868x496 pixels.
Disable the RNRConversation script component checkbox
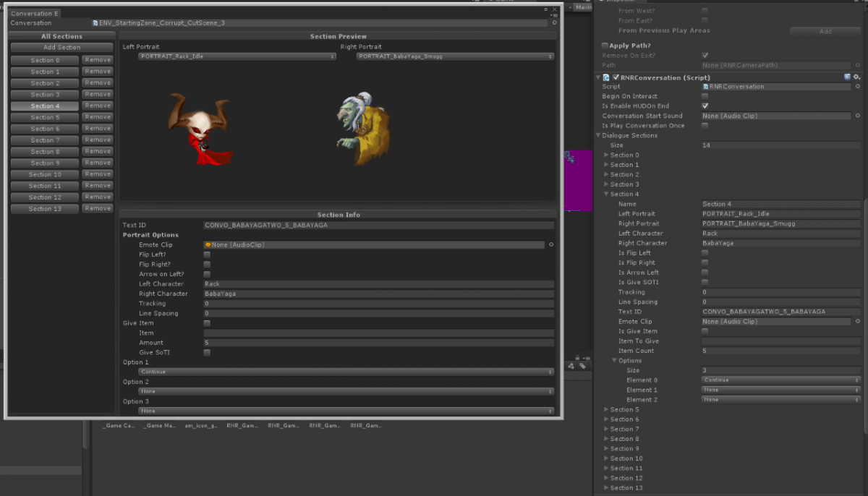point(616,77)
